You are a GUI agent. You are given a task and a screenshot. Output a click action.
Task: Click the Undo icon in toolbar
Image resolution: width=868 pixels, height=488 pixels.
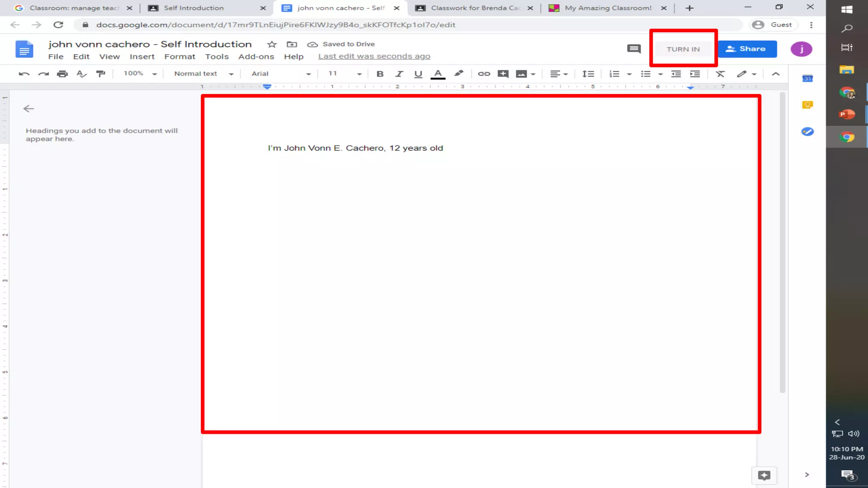click(x=24, y=74)
